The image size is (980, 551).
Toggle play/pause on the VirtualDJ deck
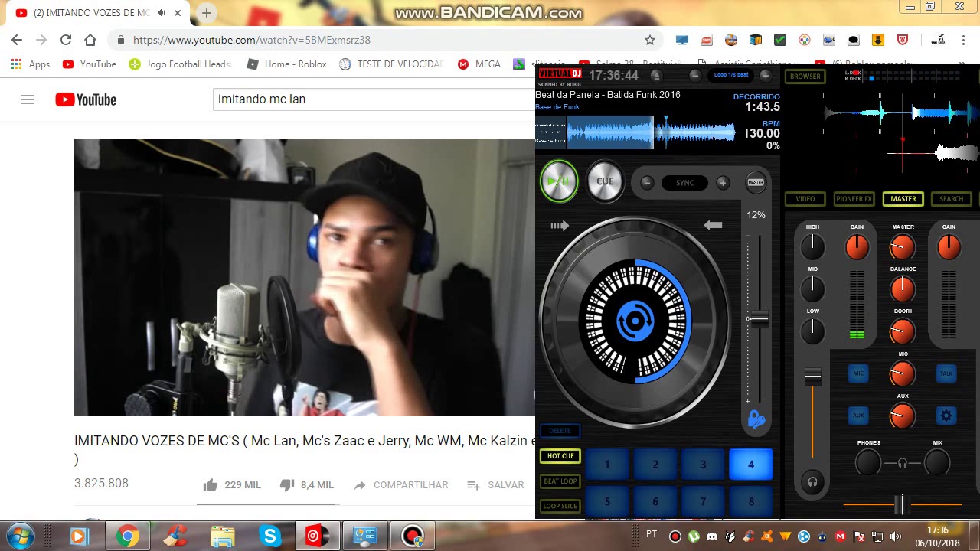559,181
